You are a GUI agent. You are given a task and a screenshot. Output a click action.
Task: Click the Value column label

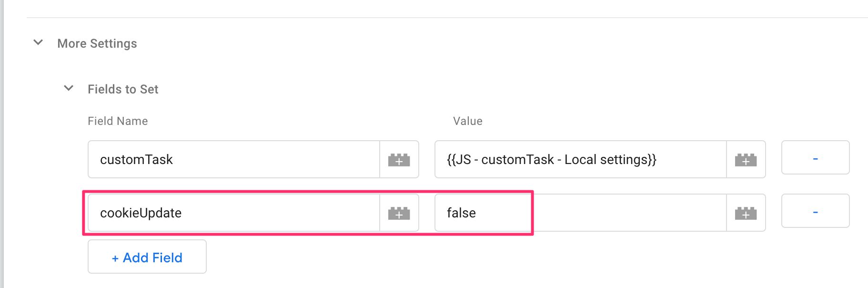pyautogui.click(x=468, y=121)
